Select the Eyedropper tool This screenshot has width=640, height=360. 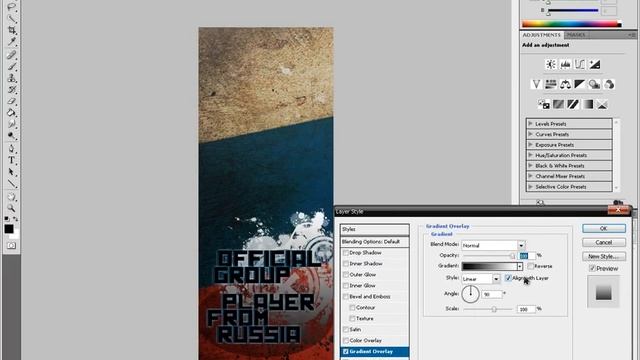12,42
